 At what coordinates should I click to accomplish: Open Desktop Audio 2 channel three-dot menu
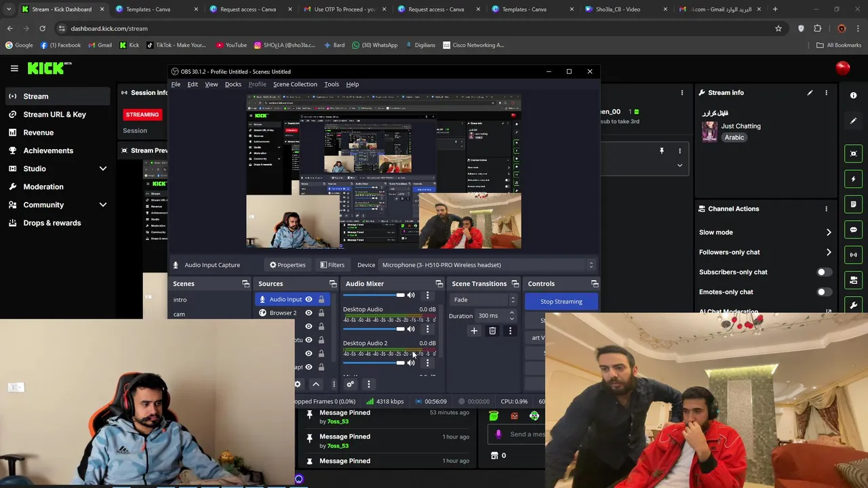click(x=427, y=363)
